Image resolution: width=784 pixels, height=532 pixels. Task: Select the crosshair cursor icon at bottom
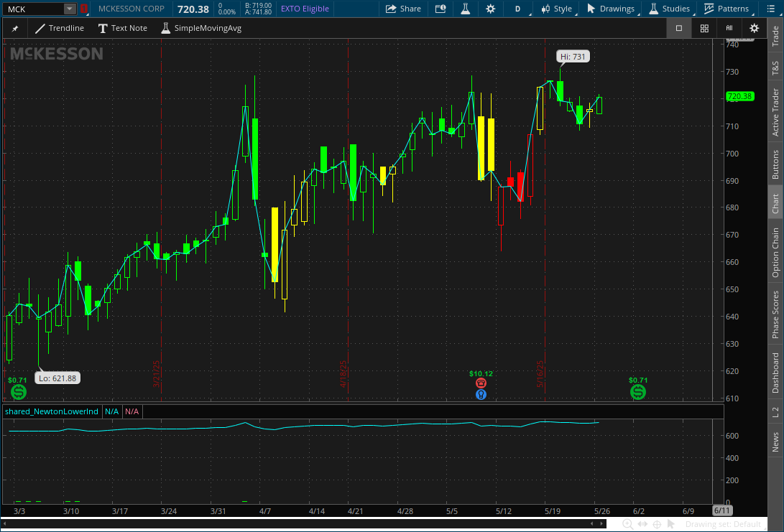[657, 524]
